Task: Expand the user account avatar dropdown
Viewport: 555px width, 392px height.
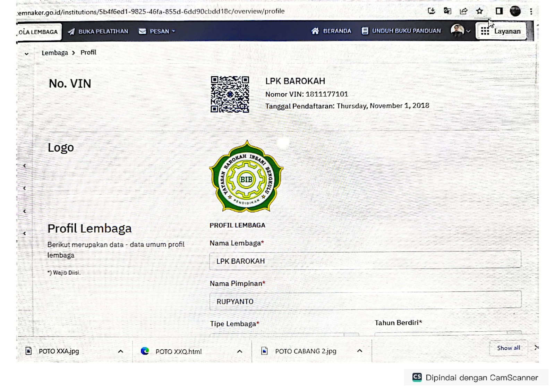Action: click(x=460, y=31)
